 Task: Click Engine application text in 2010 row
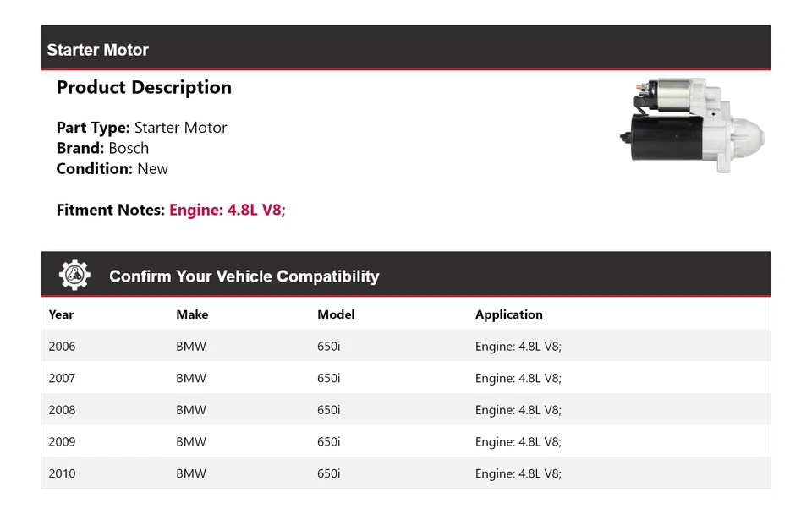pyautogui.click(x=518, y=473)
